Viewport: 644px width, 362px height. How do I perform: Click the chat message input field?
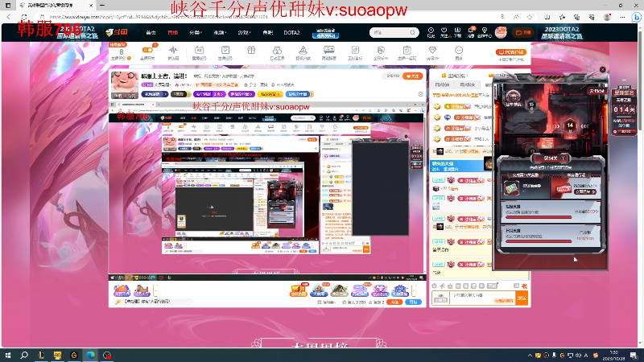coord(482,298)
